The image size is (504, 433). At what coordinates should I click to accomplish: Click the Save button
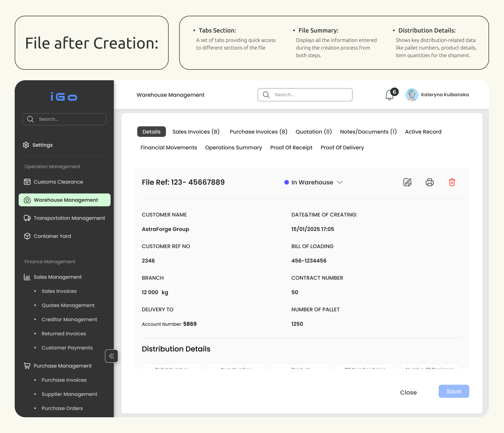tap(454, 391)
